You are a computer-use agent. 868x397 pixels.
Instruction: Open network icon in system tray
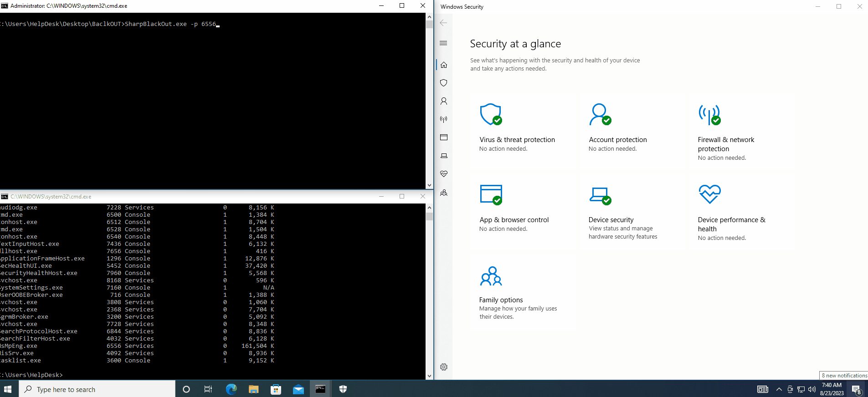pyautogui.click(x=801, y=389)
